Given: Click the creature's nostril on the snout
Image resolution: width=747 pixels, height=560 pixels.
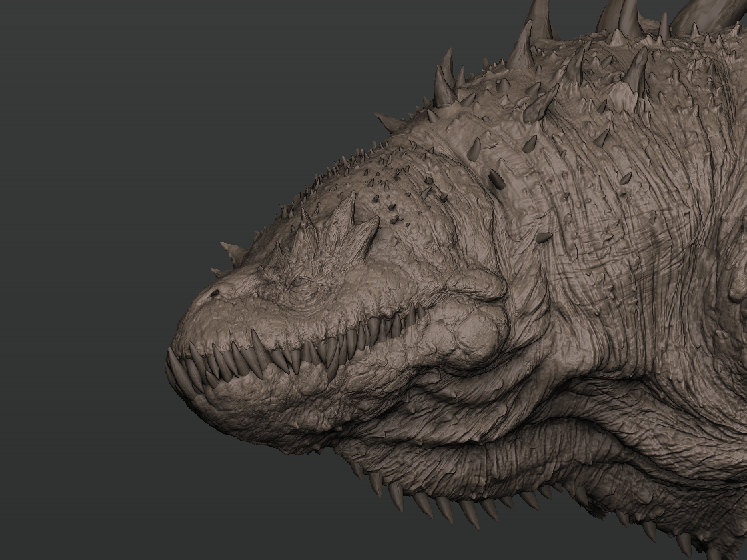Looking at the screenshot, I should pos(214,293).
